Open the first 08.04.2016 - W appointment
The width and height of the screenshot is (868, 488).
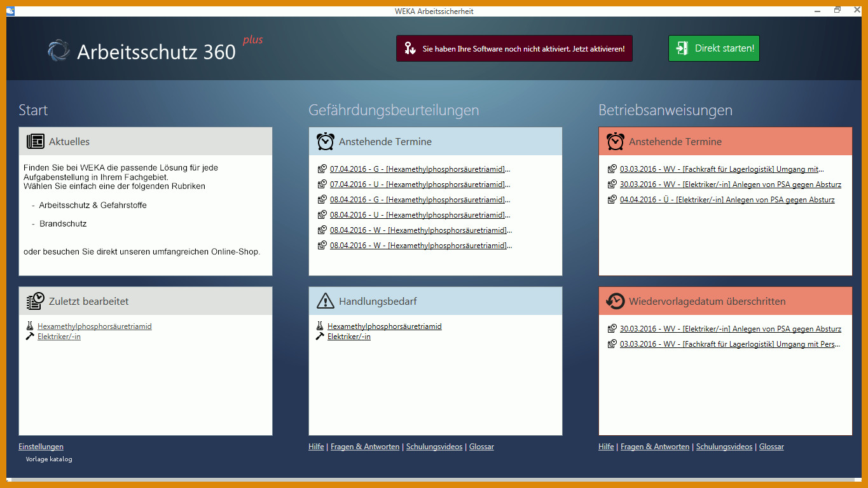coord(421,230)
